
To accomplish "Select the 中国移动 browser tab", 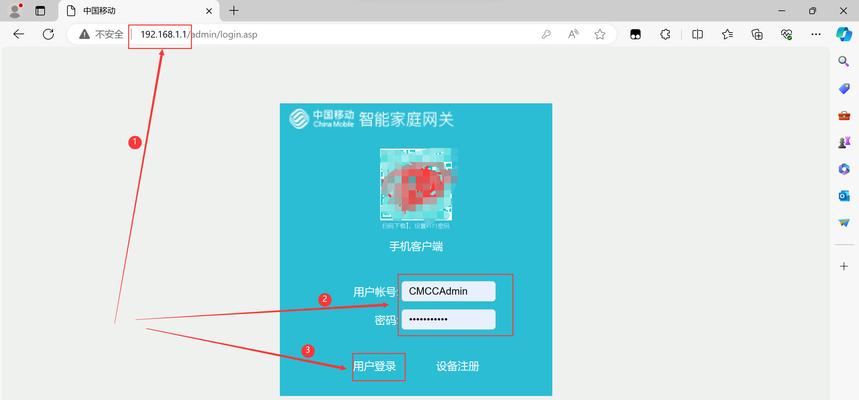I will coord(137,11).
